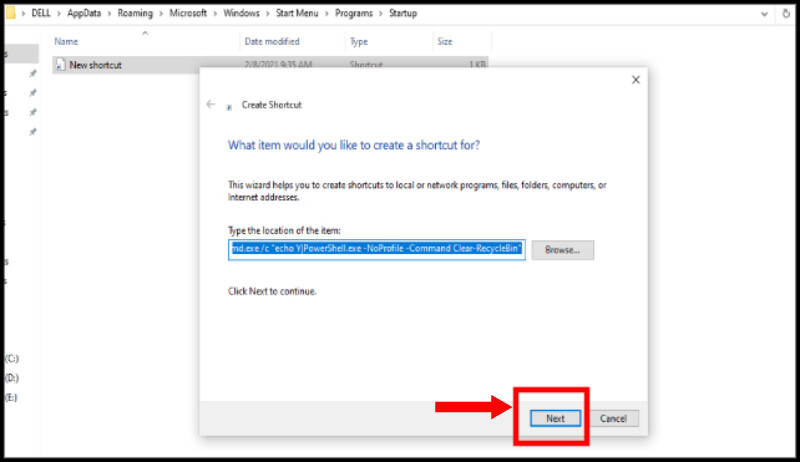Click the first pin icon in Quick access
Viewport: 800px width, 462px height.
[x=33, y=73]
